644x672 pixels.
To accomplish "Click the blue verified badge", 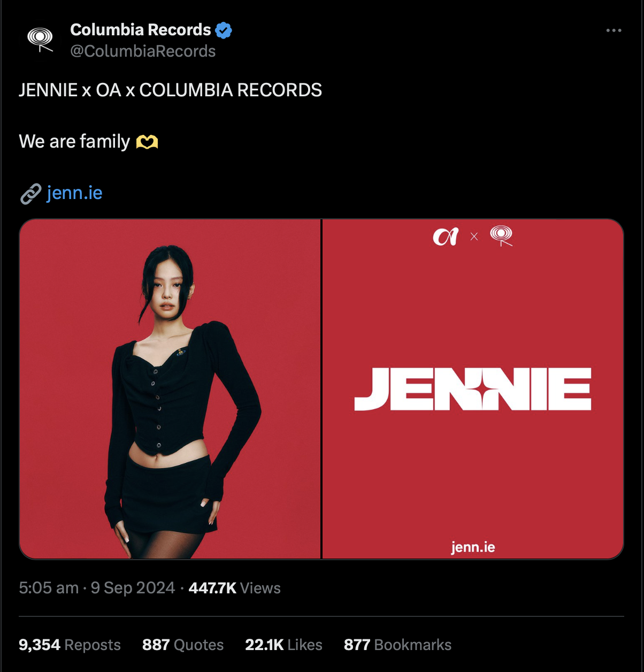I will (224, 30).
